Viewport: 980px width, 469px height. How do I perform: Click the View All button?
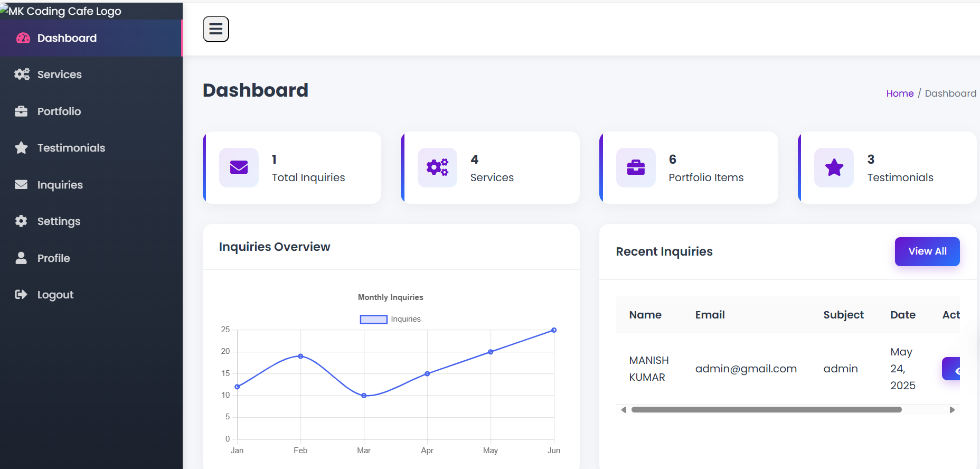(x=927, y=251)
